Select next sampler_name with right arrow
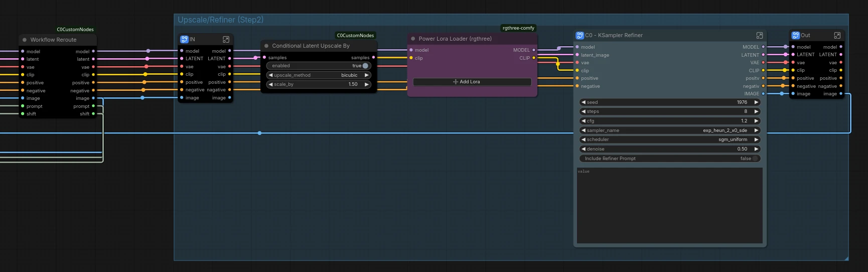This screenshot has width=868, height=272. [756, 130]
